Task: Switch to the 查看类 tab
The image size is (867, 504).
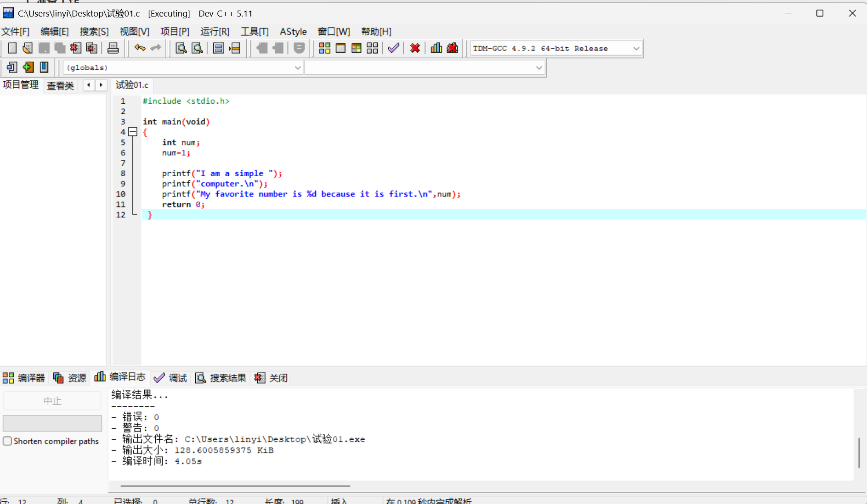Action: [x=60, y=86]
